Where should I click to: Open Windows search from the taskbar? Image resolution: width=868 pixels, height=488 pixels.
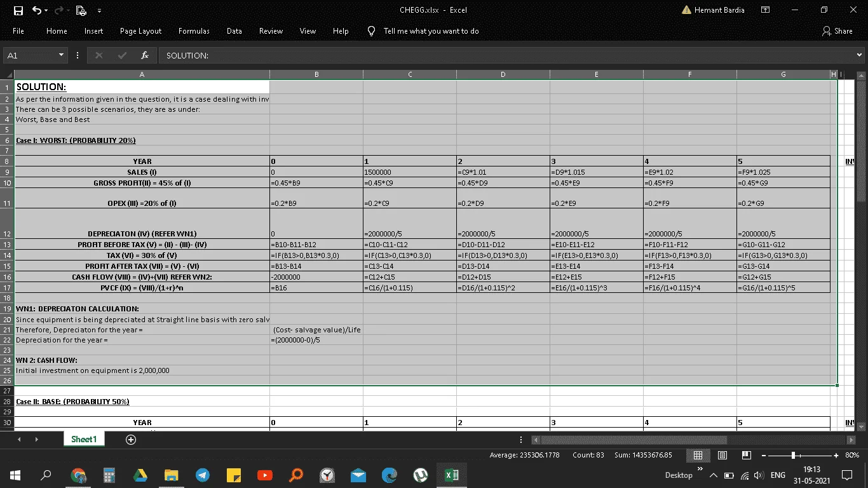click(x=46, y=475)
